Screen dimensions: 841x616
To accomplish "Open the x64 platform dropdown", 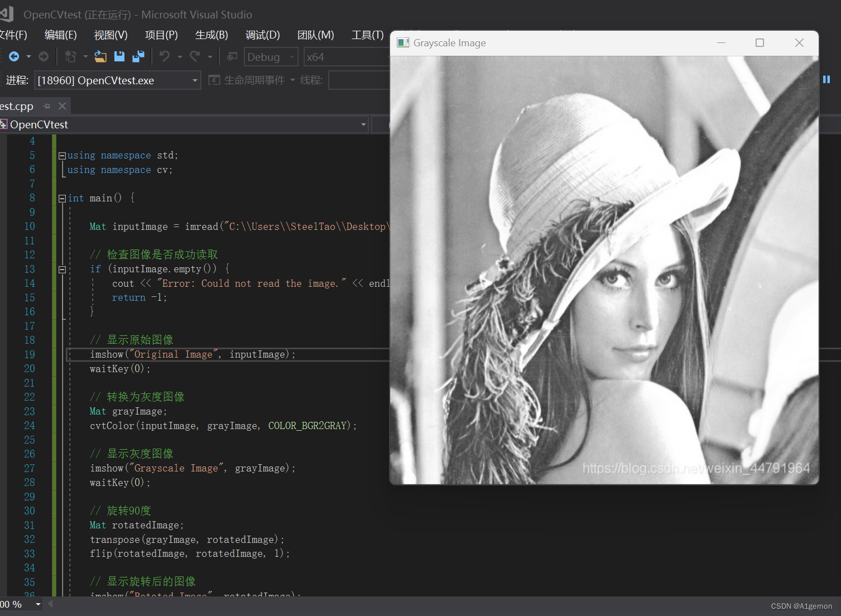I will coord(346,57).
